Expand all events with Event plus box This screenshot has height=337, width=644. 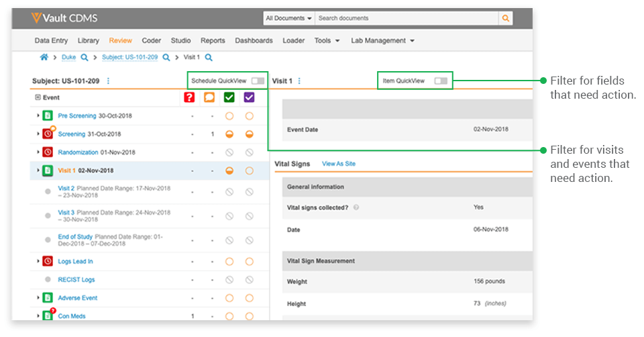(38, 97)
